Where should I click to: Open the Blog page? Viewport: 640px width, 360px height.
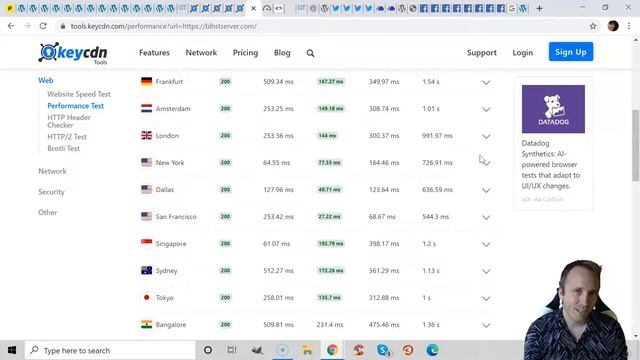click(282, 53)
